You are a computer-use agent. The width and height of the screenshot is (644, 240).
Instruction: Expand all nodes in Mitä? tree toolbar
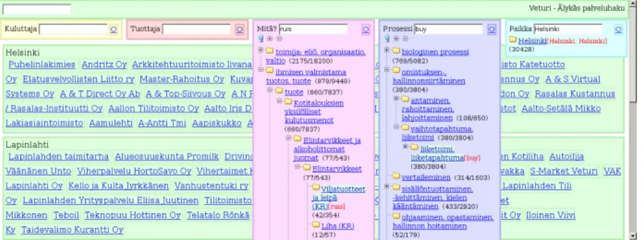(270, 39)
